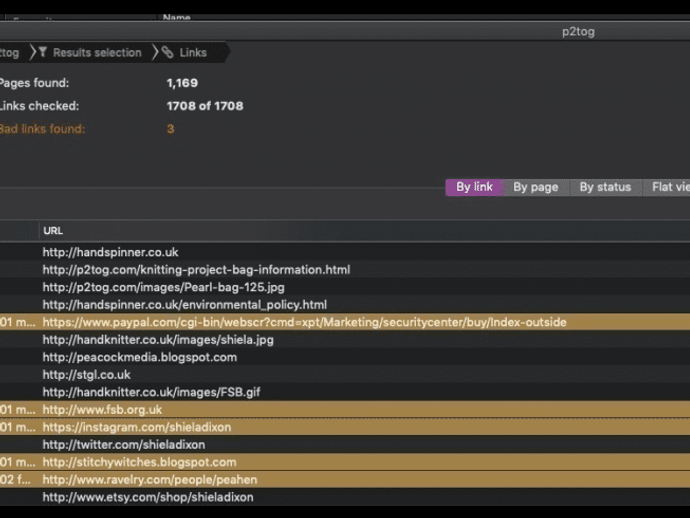Image resolution: width=690 pixels, height=518 pixels.
Task: Click the funnel icon beside Results selection
Action: click(x=43, y=52)
